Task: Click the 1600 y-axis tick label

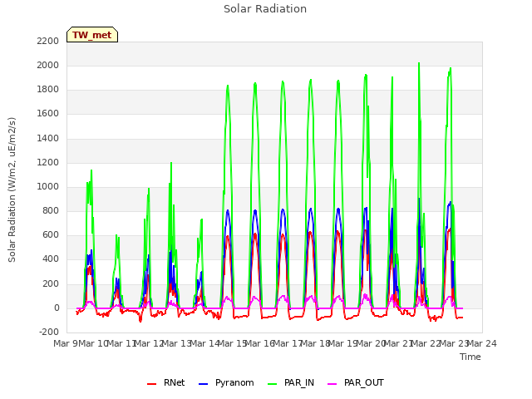Action: 48,114
